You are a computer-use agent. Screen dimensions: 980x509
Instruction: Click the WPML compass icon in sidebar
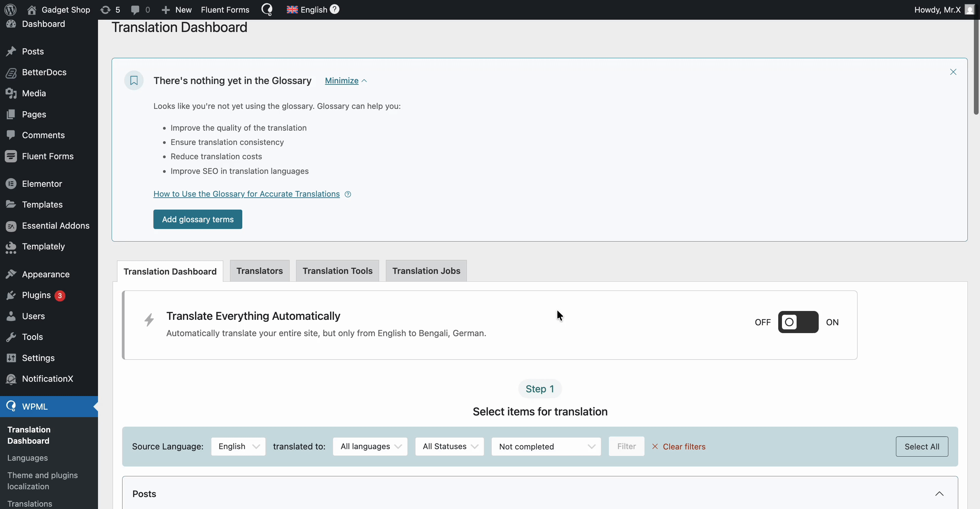click(x=12, y=406)
